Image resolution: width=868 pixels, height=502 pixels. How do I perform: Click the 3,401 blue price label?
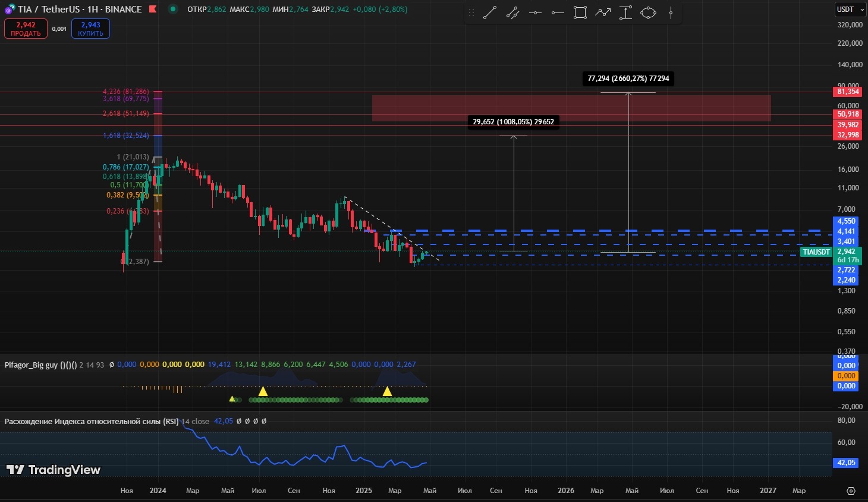pos(847,241)
